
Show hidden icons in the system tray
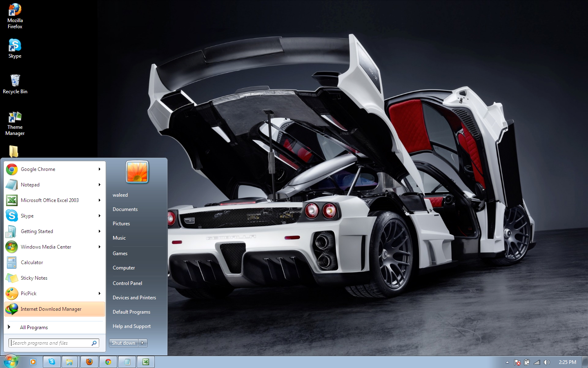507,362
